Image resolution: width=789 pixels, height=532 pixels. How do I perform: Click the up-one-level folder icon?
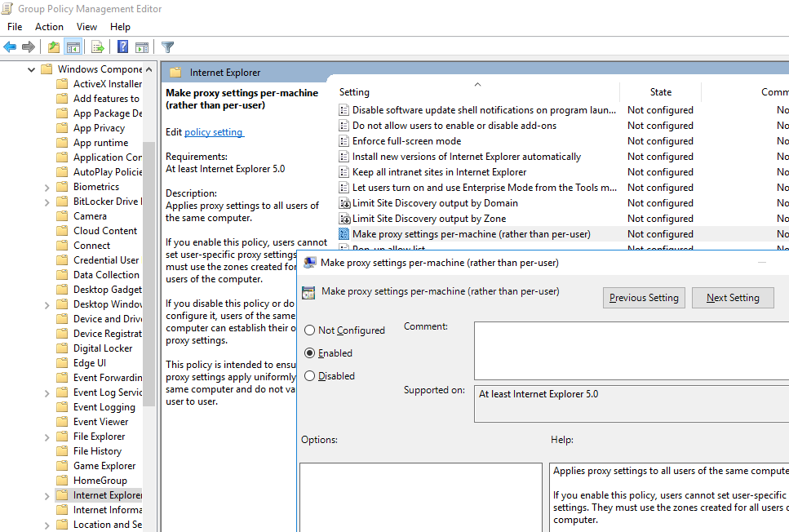click(54, 47)
